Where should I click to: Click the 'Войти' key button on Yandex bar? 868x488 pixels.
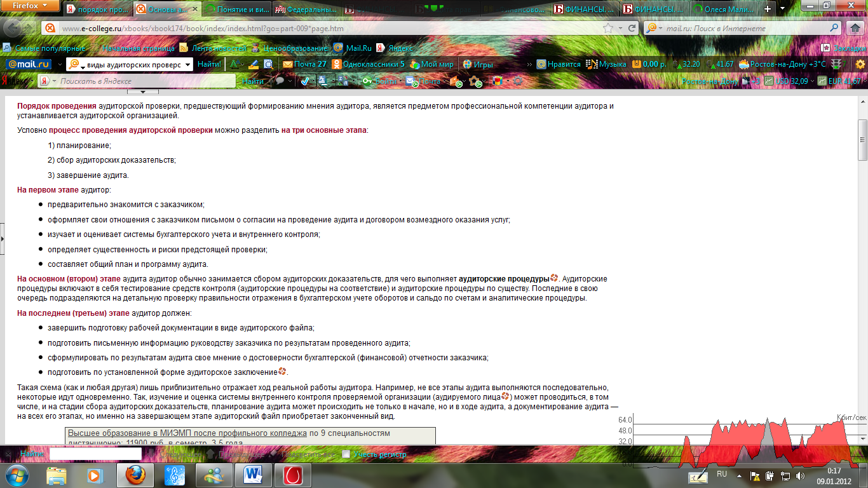click(381, 81)
